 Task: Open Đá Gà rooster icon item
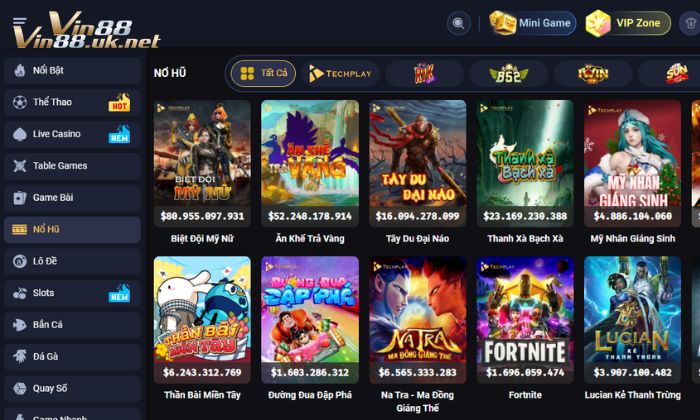pyautogui.click(x=20, y=356)
